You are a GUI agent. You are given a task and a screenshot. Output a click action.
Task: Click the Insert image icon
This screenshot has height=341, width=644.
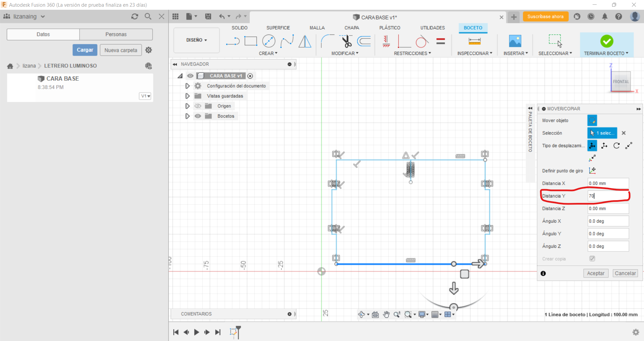pyautogui.click(x=515, y=41)
